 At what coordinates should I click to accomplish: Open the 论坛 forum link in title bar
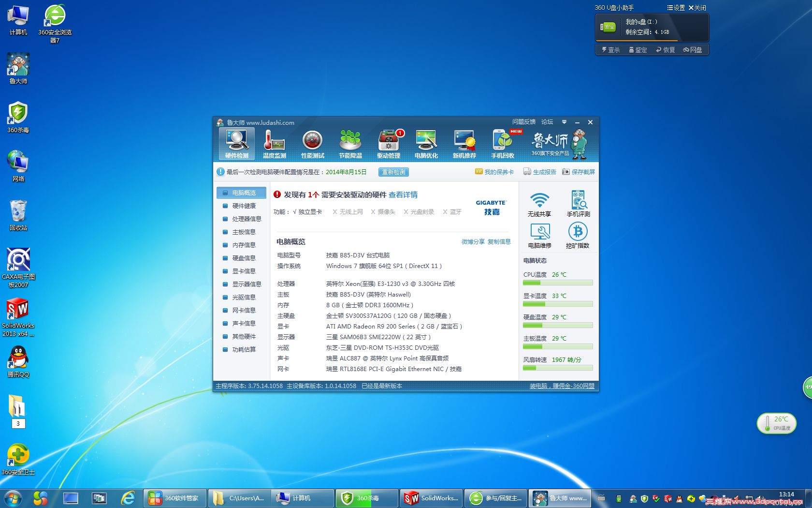click(547, 122)
